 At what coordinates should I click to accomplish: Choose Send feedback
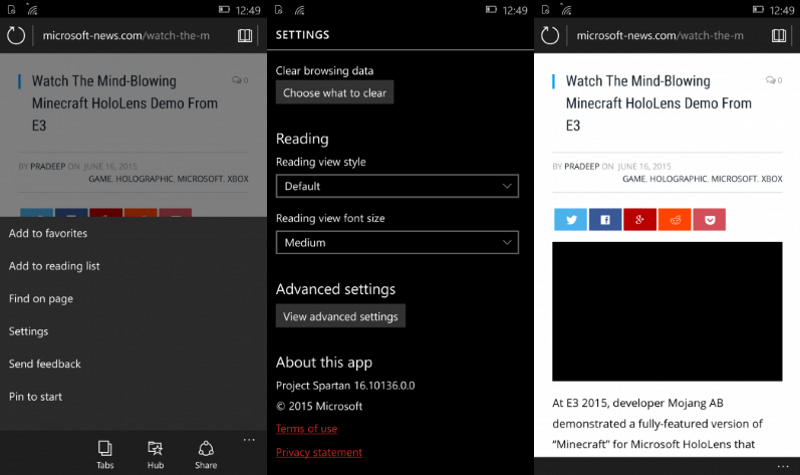coord(45,364)
